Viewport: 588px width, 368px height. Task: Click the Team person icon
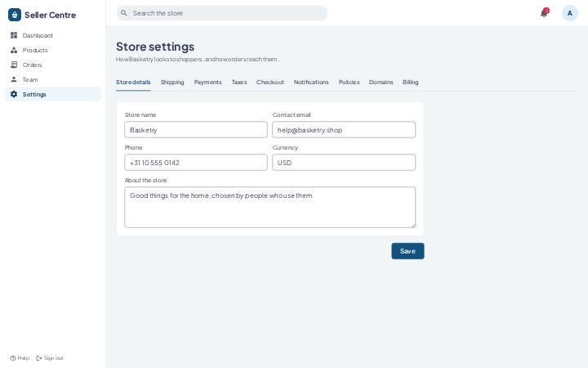tap(14, 79)
